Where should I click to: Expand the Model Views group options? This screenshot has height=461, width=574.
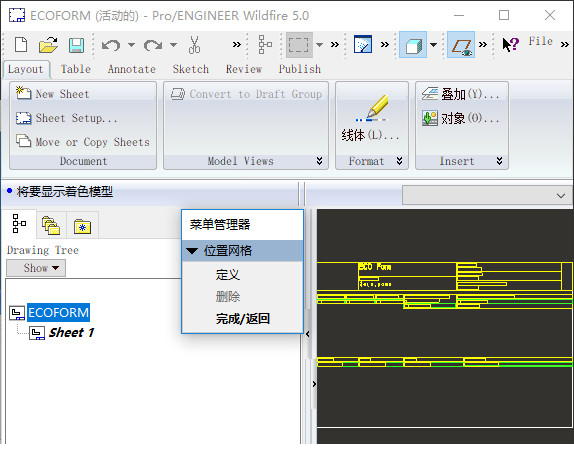point(319,161)
